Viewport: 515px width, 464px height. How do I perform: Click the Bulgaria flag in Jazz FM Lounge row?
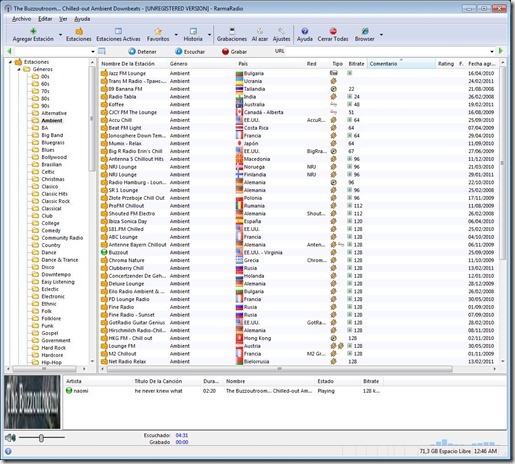pos(239,73)
